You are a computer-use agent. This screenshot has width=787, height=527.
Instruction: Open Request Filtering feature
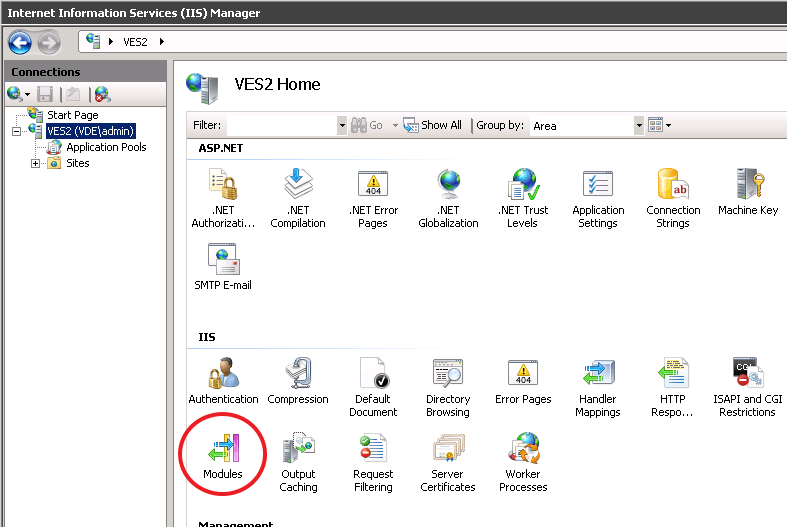pos(373,462)
